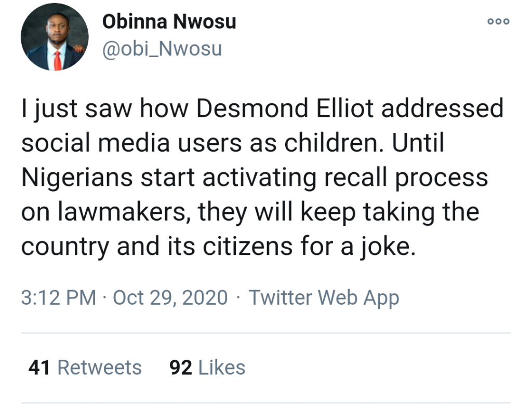Select the Oct 29, 2020 date

point(170,298)
